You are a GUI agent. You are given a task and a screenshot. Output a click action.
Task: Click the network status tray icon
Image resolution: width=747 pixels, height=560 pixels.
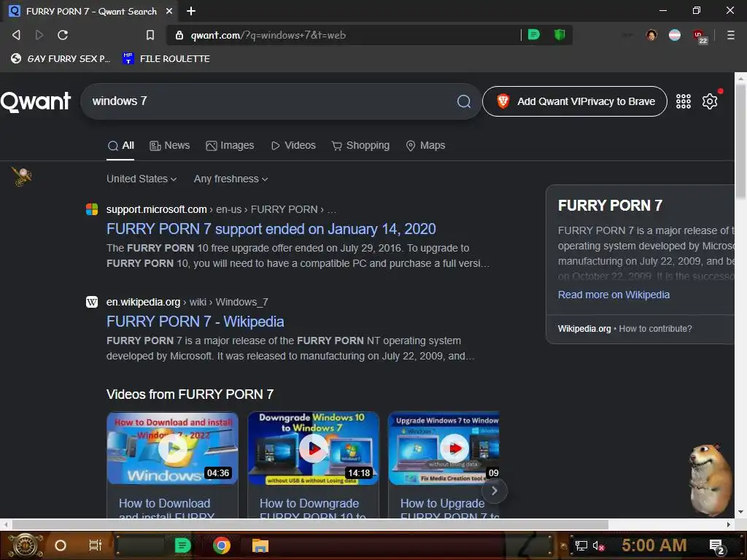(x=581, y=545)
